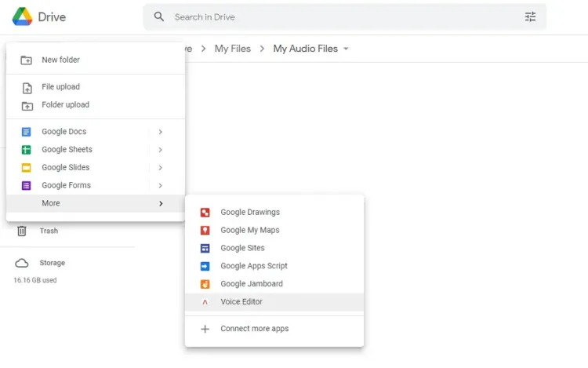Expand the More submenu arrow
This screenshot has width=588, height=368.
pos(161,203)
